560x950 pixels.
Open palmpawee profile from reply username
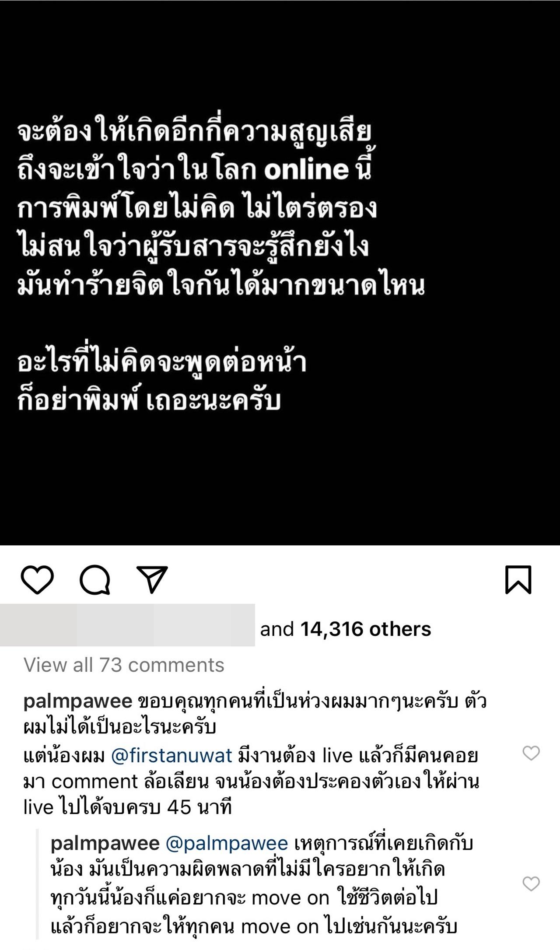click(x=105, y=843)
